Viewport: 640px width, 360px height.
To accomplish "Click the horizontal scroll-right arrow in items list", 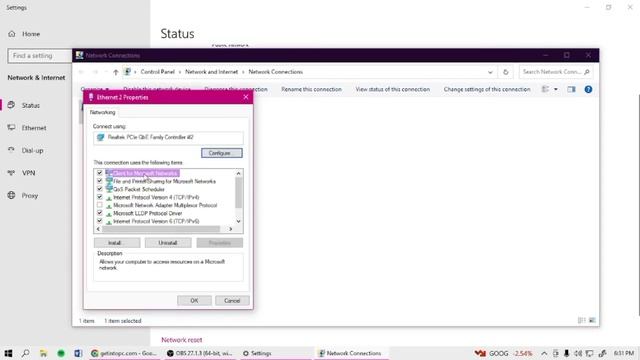I will click(231, 229).
